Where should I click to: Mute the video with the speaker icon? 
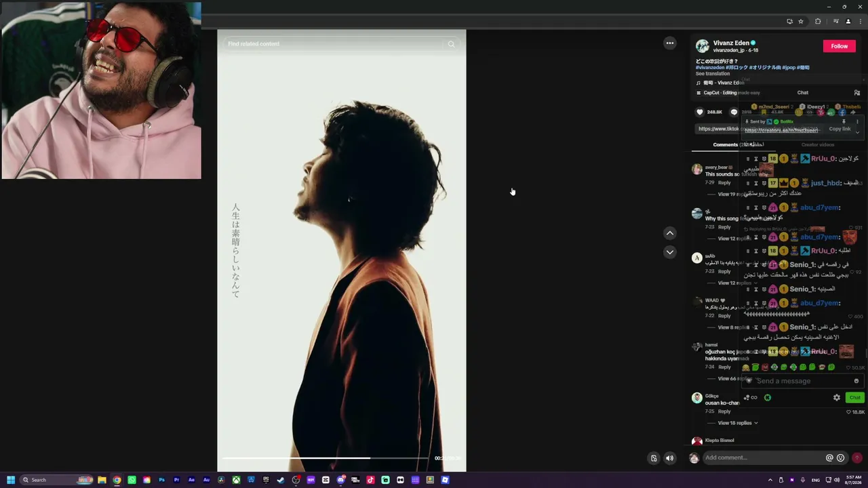click(x=670, y=458)
